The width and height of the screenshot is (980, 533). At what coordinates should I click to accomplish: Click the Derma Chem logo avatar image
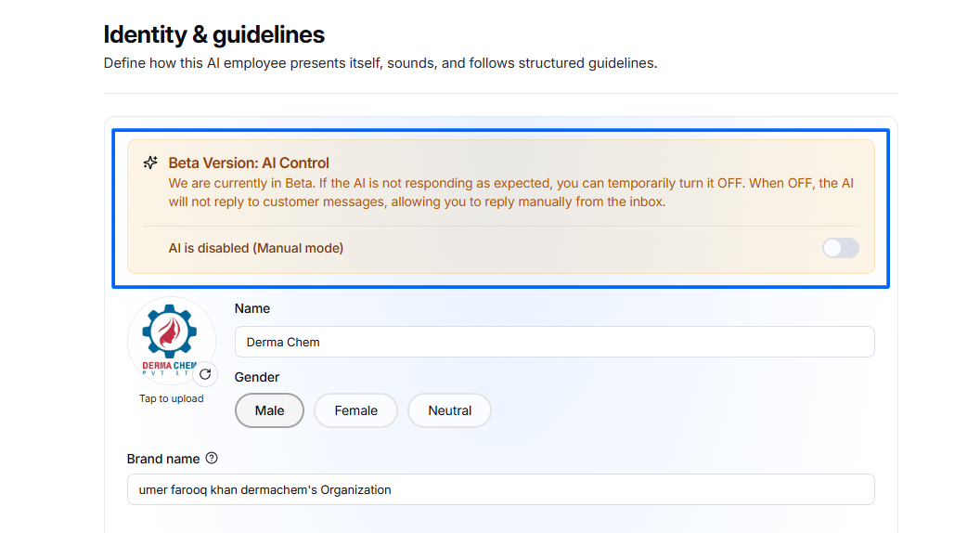tap(172, 341)
